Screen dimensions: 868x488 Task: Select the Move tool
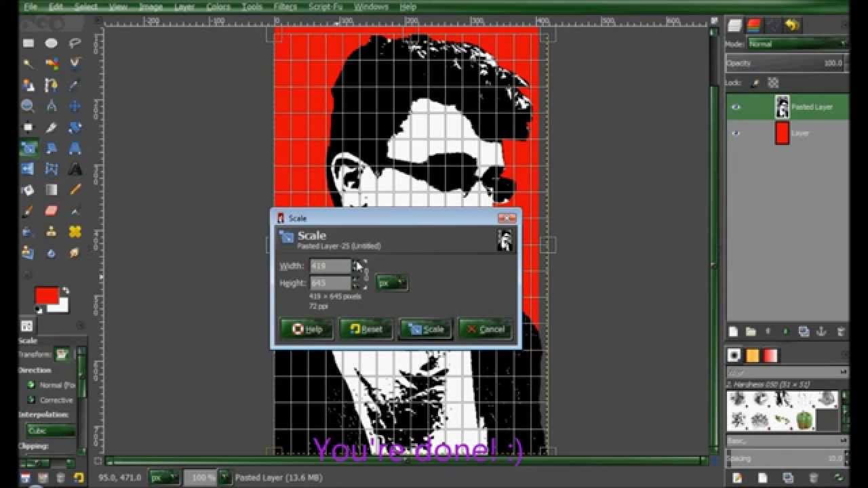pyautogui.click(x=75, y=106)
